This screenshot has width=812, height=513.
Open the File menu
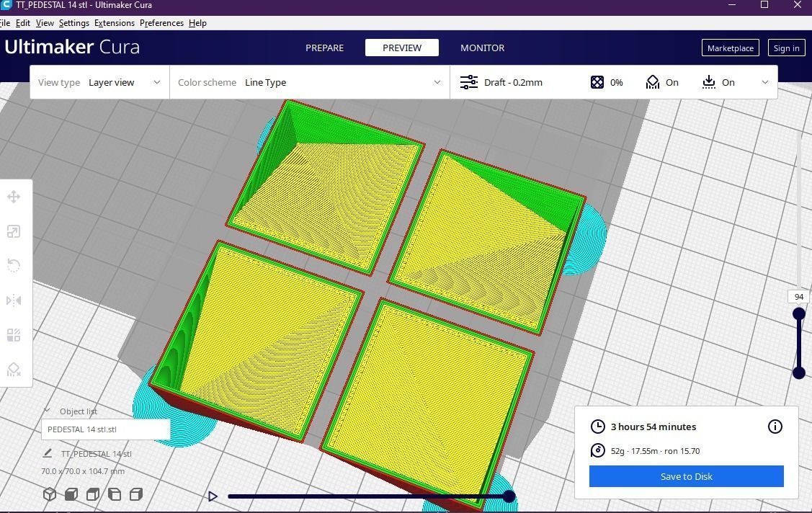click(x=4, y=23)
